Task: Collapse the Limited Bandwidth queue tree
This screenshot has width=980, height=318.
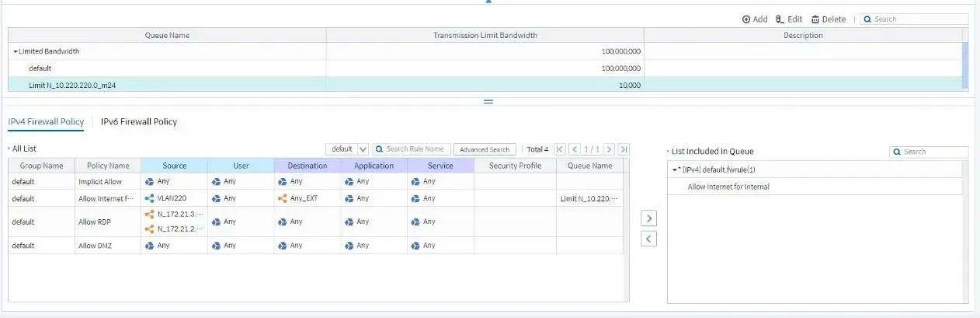Action: (x=16, y=51)
